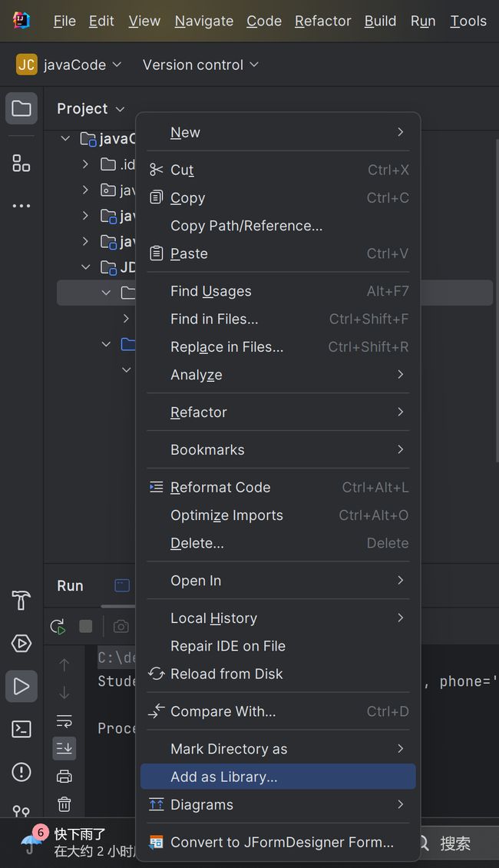
Task: Open the Run tool window play icon
Action: (x=21, y=687)
